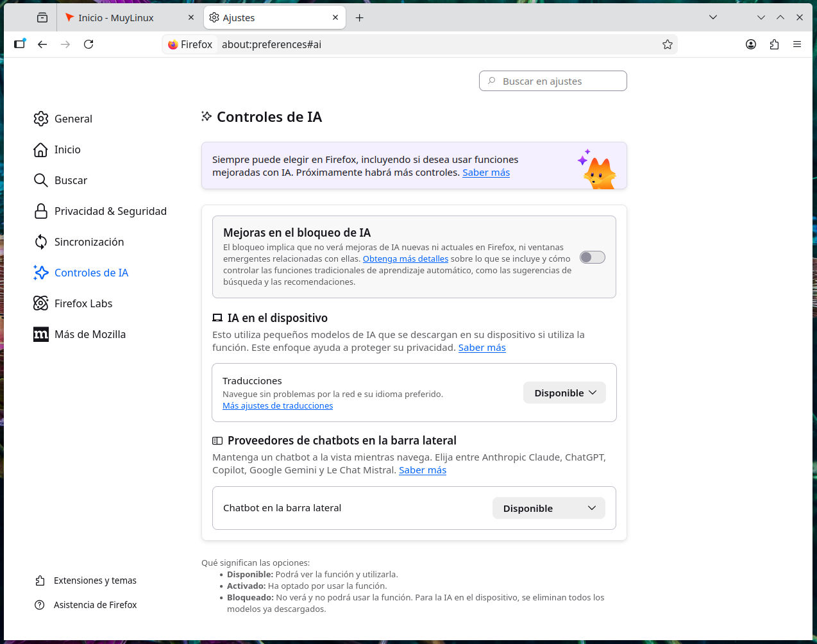
Task: Click the Obtenga más detalles link
Action: [x=405, y=258]
